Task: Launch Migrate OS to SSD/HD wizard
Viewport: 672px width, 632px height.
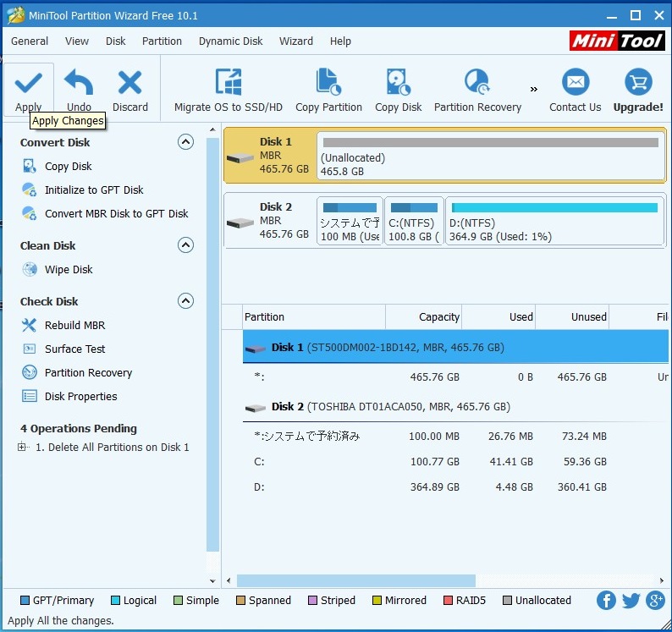Action: [x=229, y=90]
